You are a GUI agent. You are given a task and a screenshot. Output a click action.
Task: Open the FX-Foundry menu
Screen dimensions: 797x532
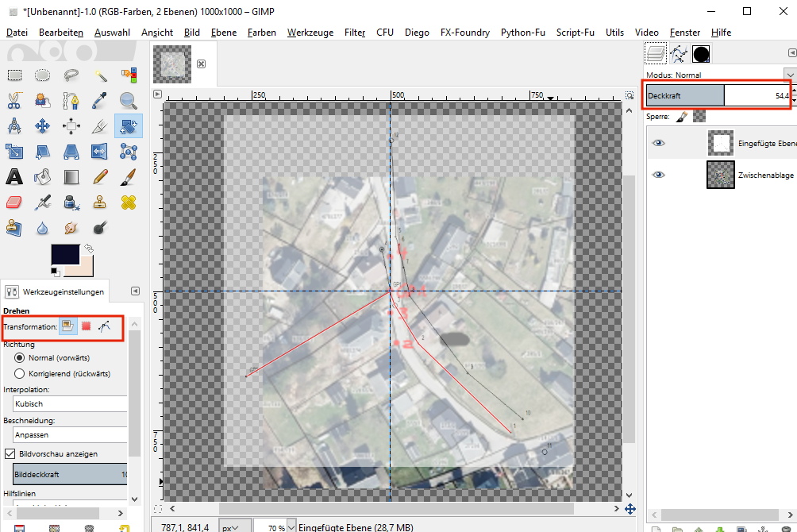tap(464, 32)
